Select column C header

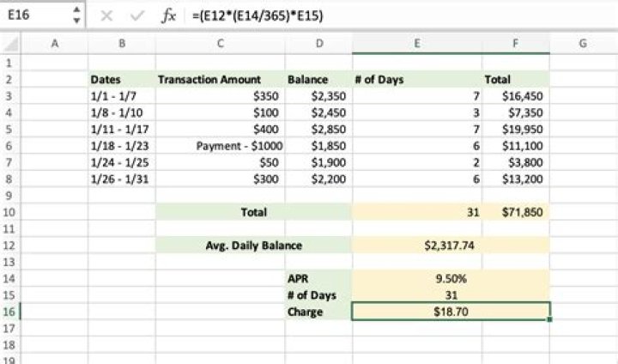221,44
